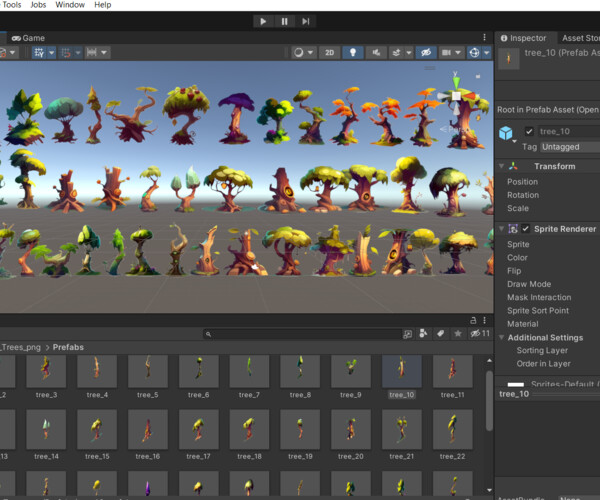Start Play mode with the Play button
The width and height of the screenshot is (600, 500).
click(x=263, y=21)
